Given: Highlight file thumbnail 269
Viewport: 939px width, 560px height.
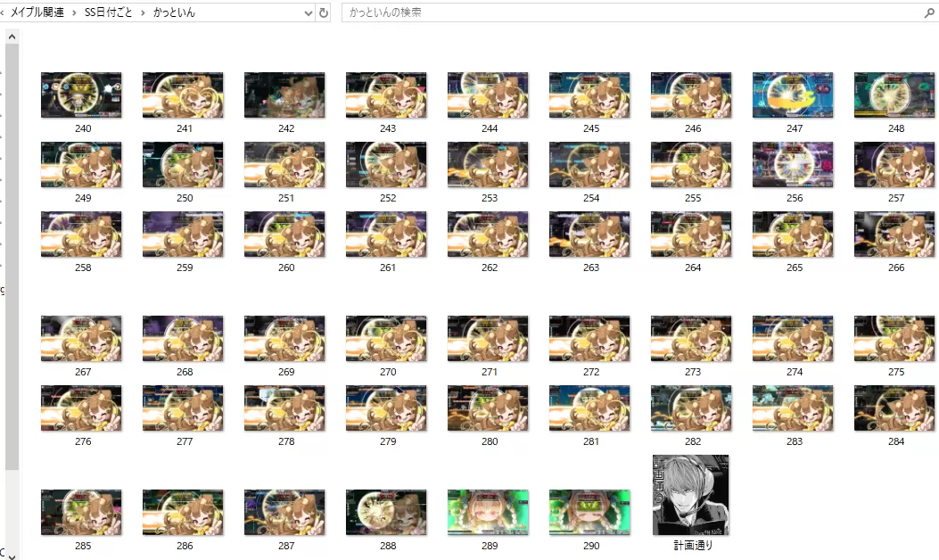Looking at the screenshot, I should (284, 338).
